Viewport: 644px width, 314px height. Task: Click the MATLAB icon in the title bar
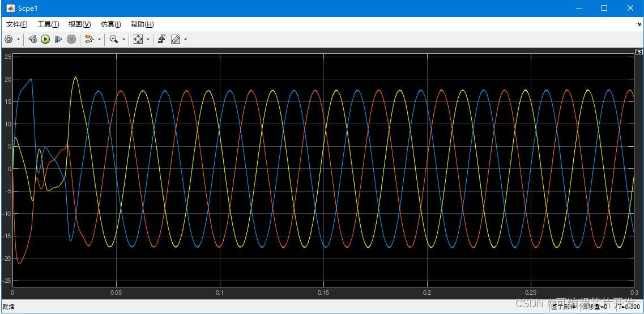[10, 9]
